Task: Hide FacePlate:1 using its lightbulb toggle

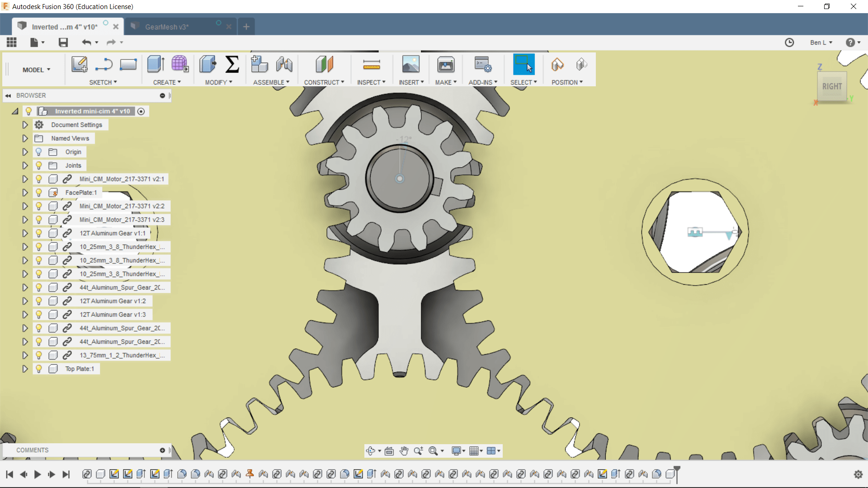Action: tap(39, 192)
